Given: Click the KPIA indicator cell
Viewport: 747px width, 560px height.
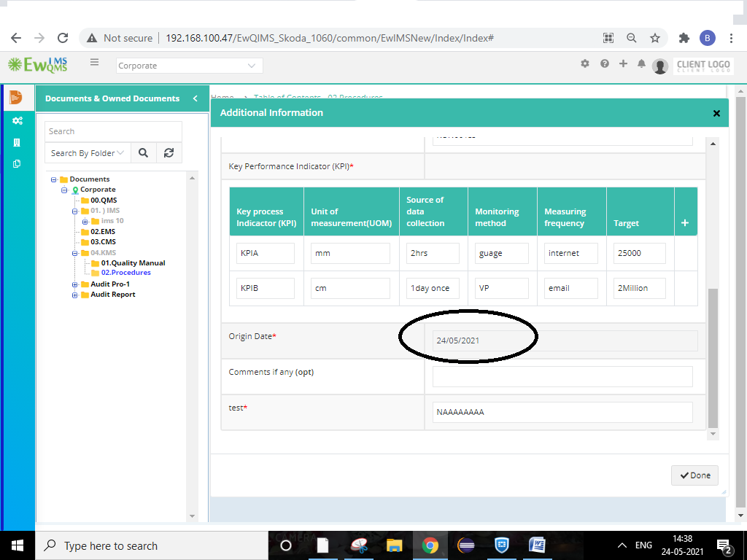Looking at the screenshot, I should click(x=266, y=253).
